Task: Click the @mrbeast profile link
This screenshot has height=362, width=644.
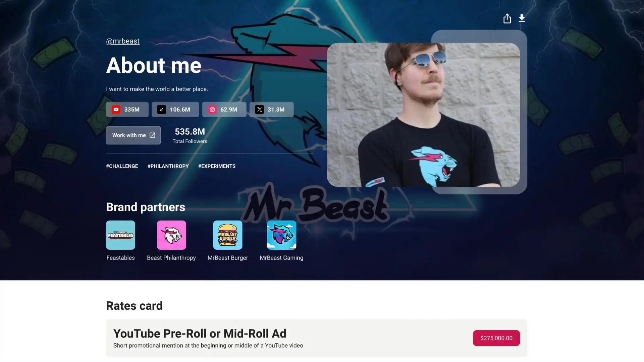Action: click(122, 41)
